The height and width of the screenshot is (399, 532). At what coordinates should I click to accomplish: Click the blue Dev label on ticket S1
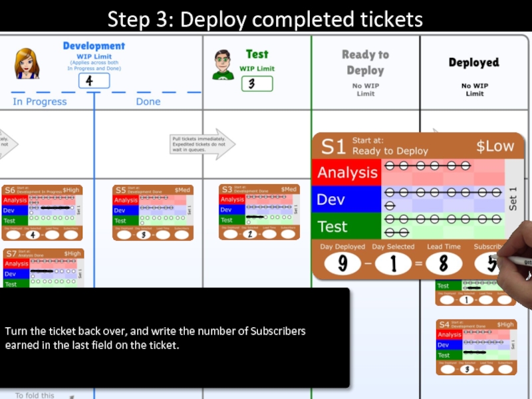coord(346,199)
